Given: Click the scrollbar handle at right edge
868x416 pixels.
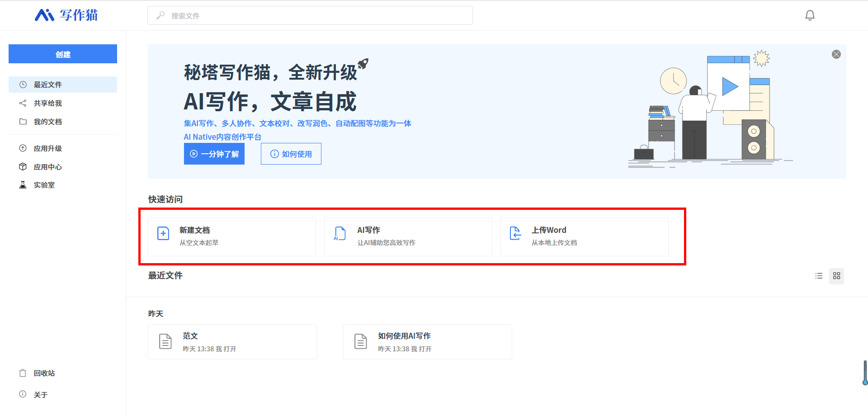Looking at the screenshot, I should click(865, 373).
